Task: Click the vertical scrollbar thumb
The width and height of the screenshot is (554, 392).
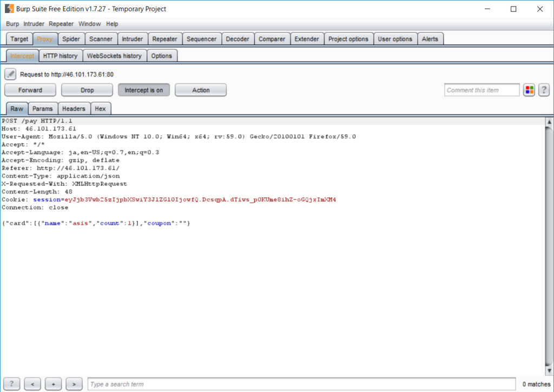Action: click(x=549, y=247)
